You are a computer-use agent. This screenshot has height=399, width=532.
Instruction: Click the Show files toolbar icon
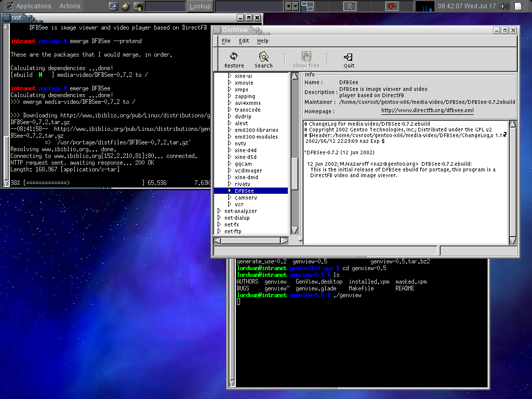[307, 57]
